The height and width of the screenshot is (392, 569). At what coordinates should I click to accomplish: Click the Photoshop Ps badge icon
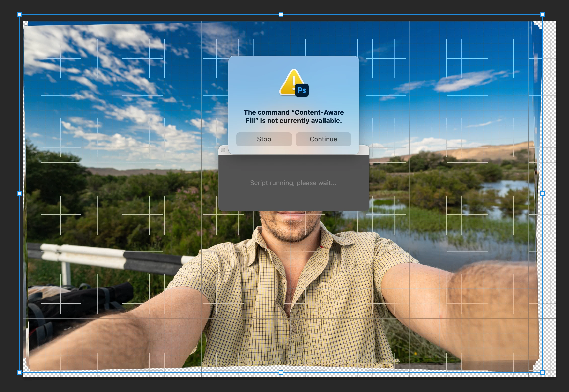[302, 90]
